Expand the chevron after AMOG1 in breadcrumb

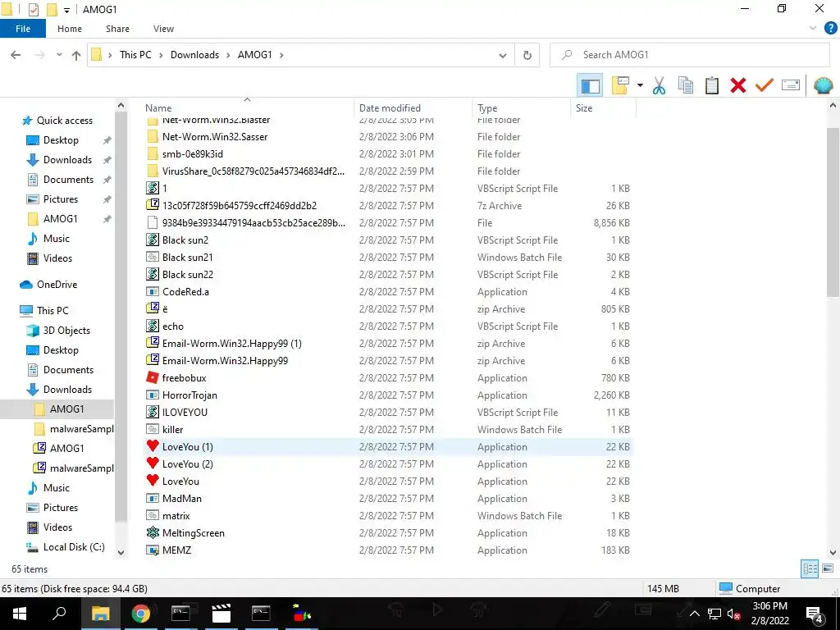point(282,55)
